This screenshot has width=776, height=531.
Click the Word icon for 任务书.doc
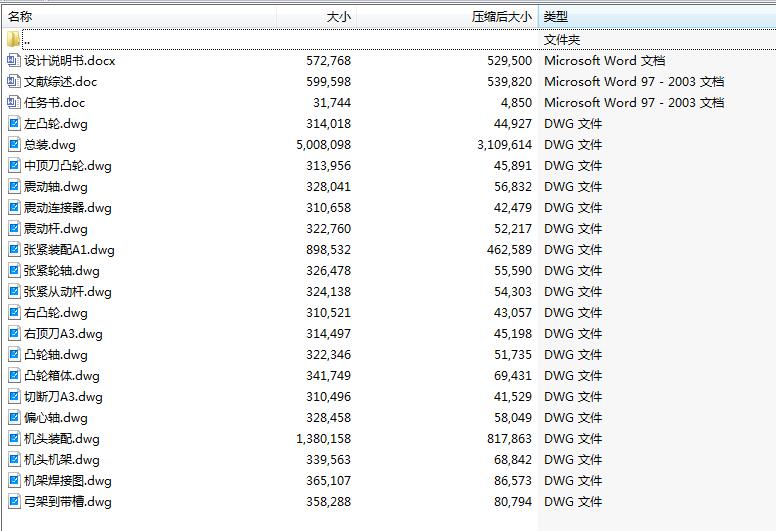(x=14, y=102)
